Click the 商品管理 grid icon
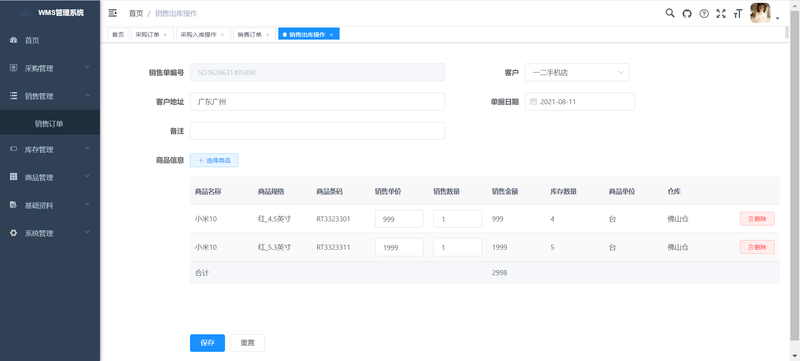This screenshot has height=361, width=800. 14,177
